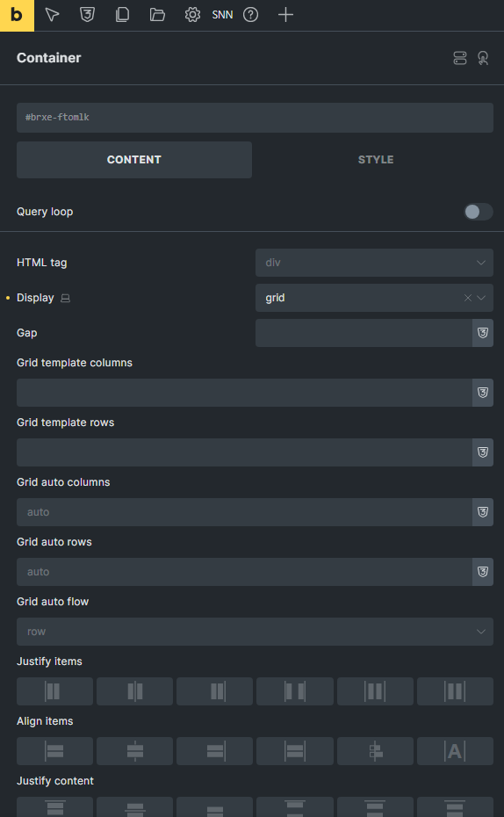Open the help question mark icon

(250, 15)
